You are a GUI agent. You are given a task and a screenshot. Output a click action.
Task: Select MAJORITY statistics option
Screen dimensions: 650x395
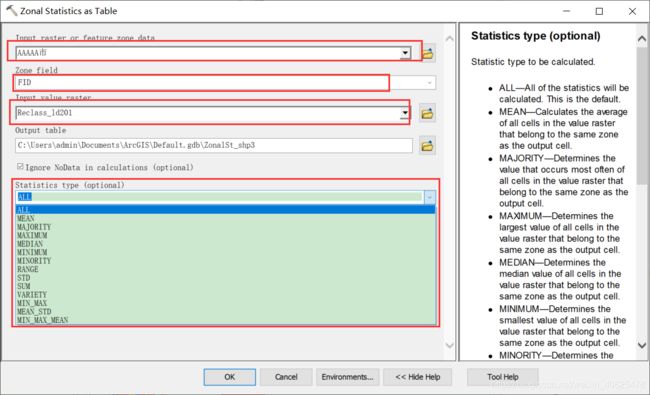(226, 227)
